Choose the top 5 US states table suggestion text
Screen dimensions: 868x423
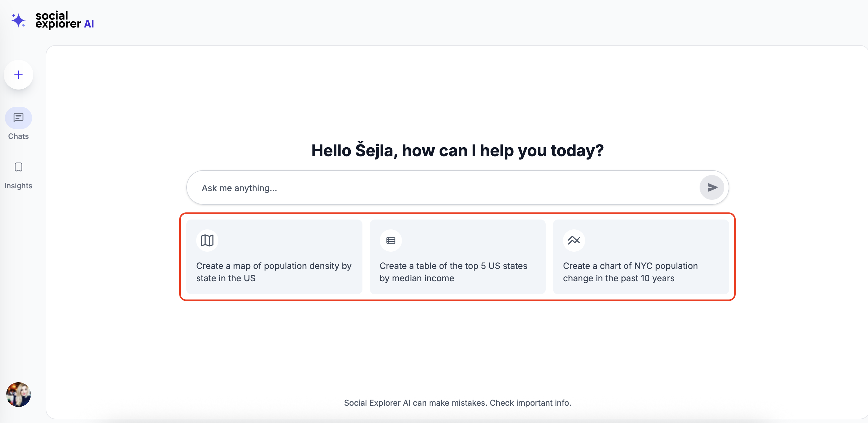tap(453, 272)
